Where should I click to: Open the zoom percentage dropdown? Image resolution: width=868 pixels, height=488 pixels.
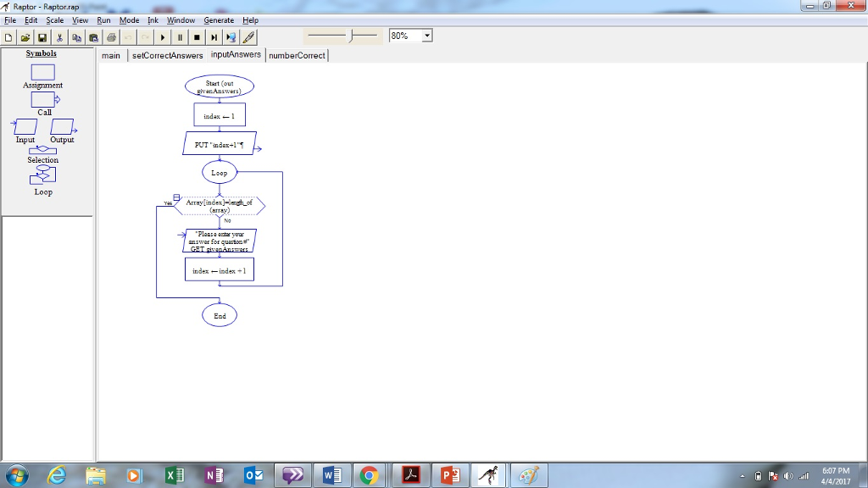tap(426, 36)
